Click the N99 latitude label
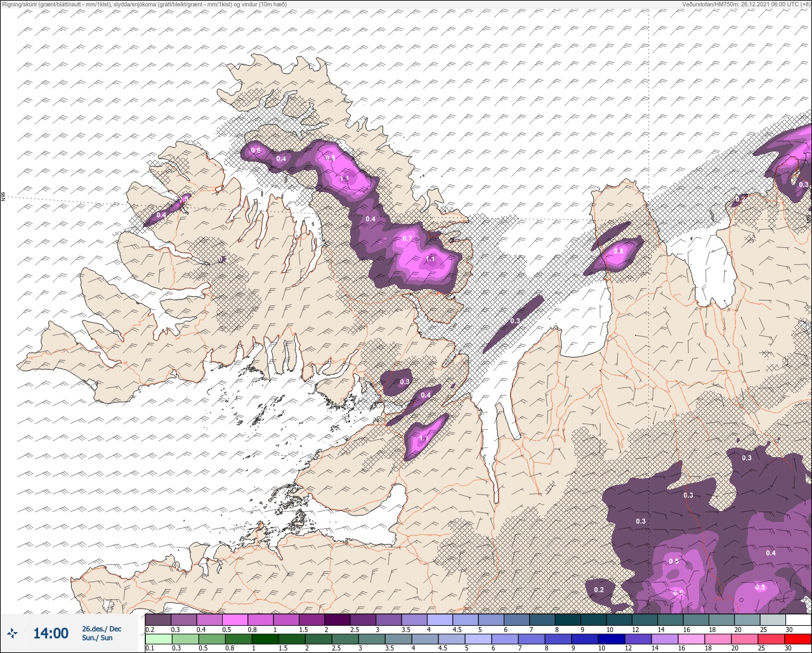The width and height of the screenshot is (812, 653). pyautogui.click(x=3, y=197)
